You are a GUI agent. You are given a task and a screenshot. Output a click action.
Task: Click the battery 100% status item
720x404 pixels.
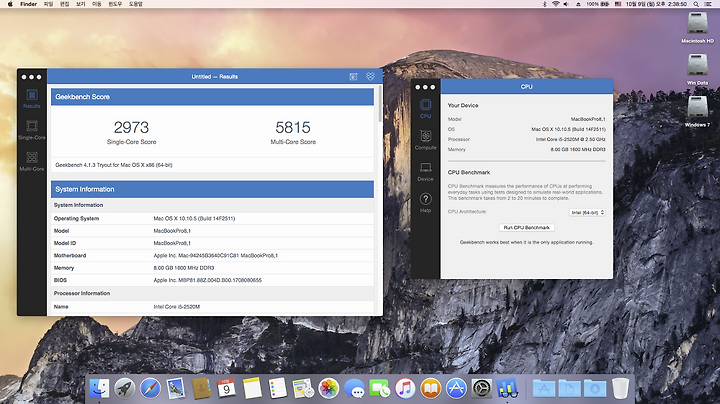coord(598,4)
